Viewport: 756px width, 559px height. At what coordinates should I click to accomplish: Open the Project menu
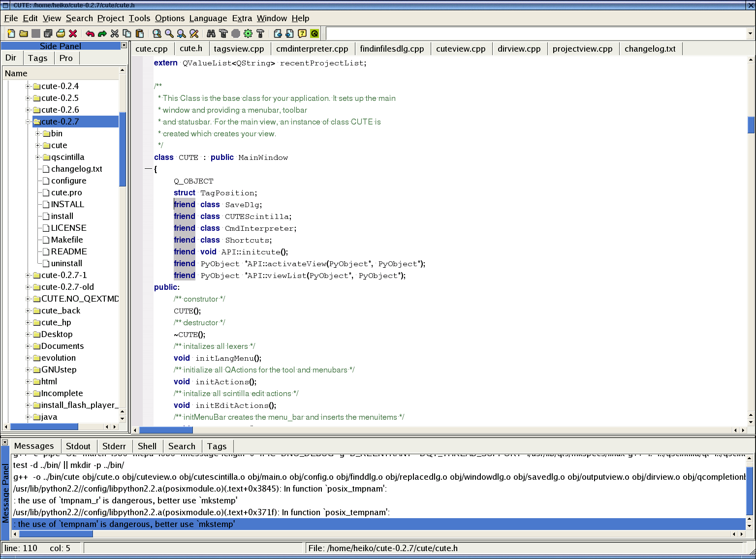110,18
